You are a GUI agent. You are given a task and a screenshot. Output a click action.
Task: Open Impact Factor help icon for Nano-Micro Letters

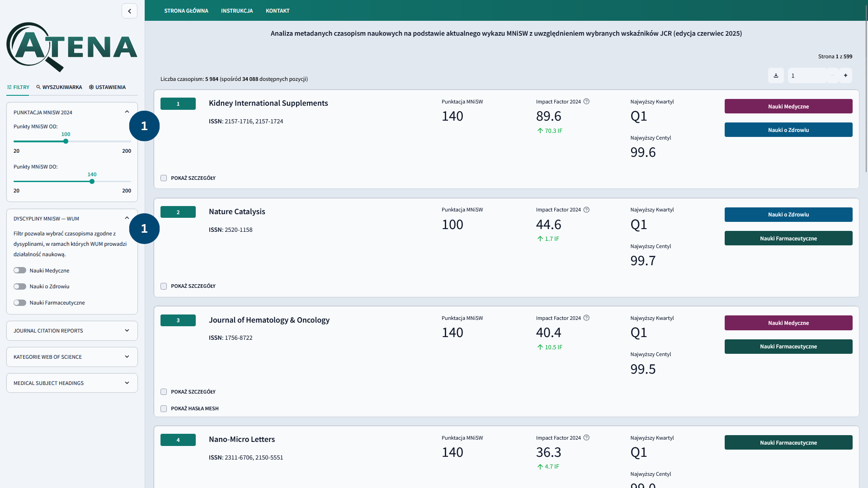586,438
